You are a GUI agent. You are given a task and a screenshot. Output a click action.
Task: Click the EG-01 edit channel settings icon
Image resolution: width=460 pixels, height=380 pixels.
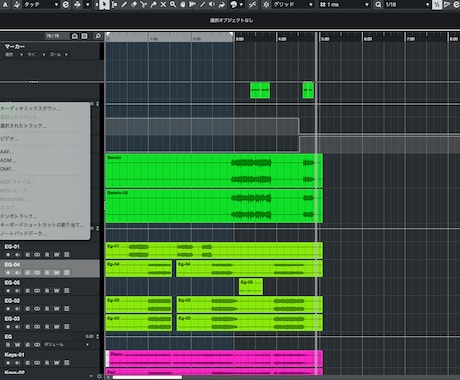[x=27, y=255]
